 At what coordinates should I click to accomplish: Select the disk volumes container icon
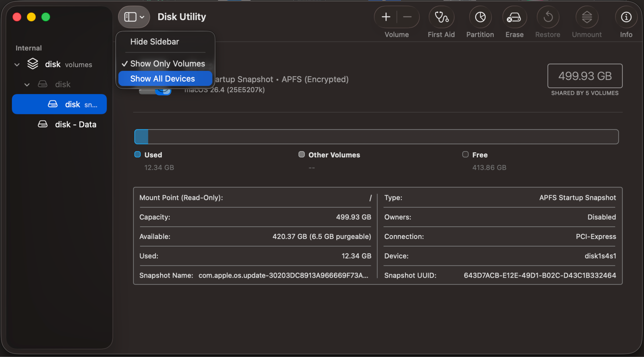[x=33, y=64]
